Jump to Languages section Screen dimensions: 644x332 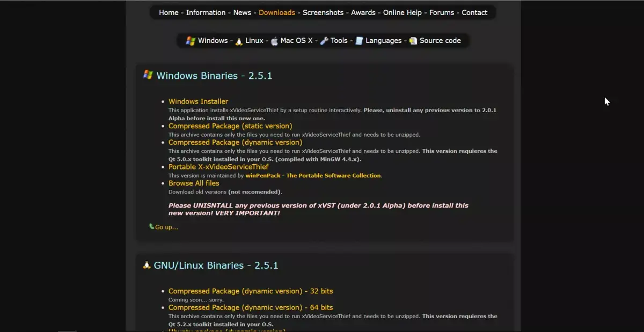[384, 41]
